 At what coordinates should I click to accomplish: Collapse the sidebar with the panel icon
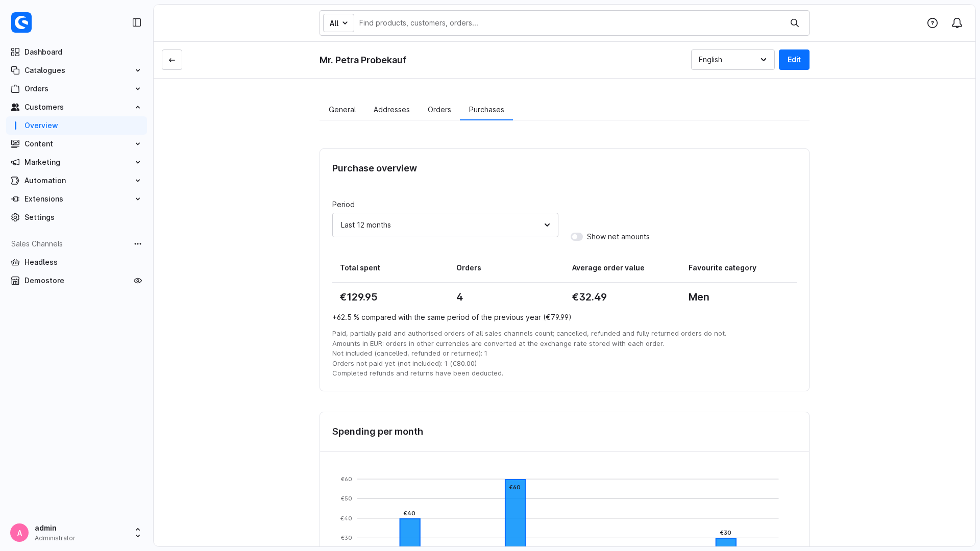tap(137, 22)
